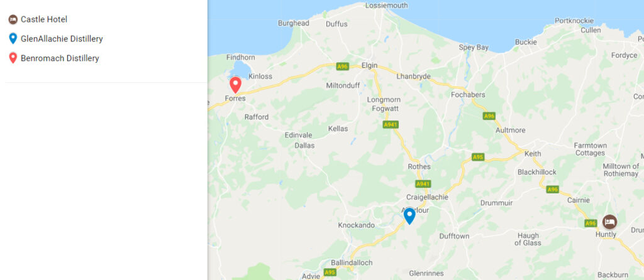Click the blue pin icon in the legend list
Image resolution: width=644 pixels, height=280 pixels.
pos(13,39)
